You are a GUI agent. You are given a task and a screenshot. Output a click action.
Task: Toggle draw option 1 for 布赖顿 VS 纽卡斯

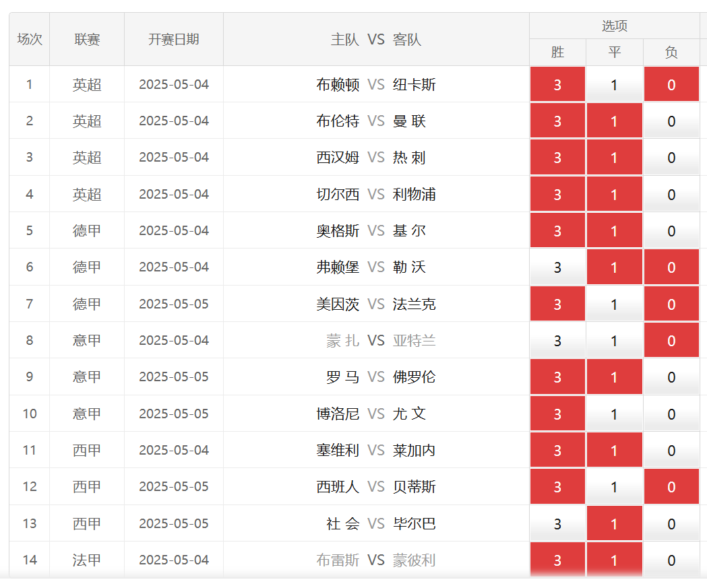[x=614, y=84]
